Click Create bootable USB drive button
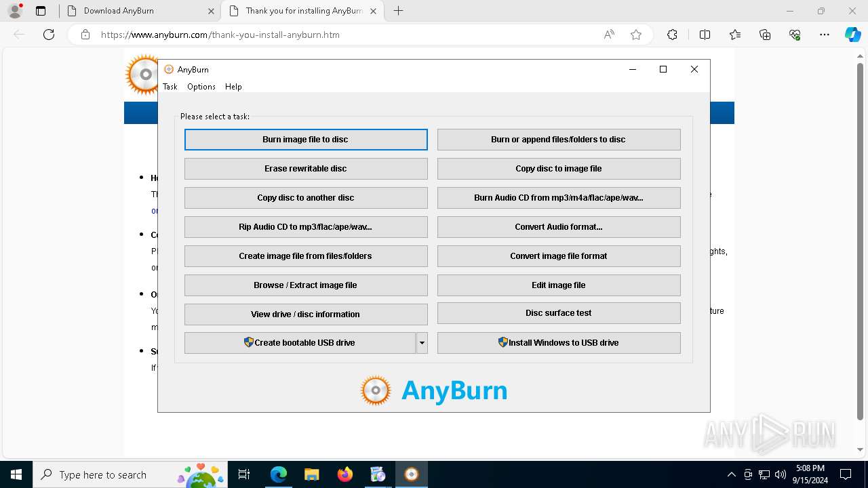This screenshot has width=868, height=488. (300, 343)
